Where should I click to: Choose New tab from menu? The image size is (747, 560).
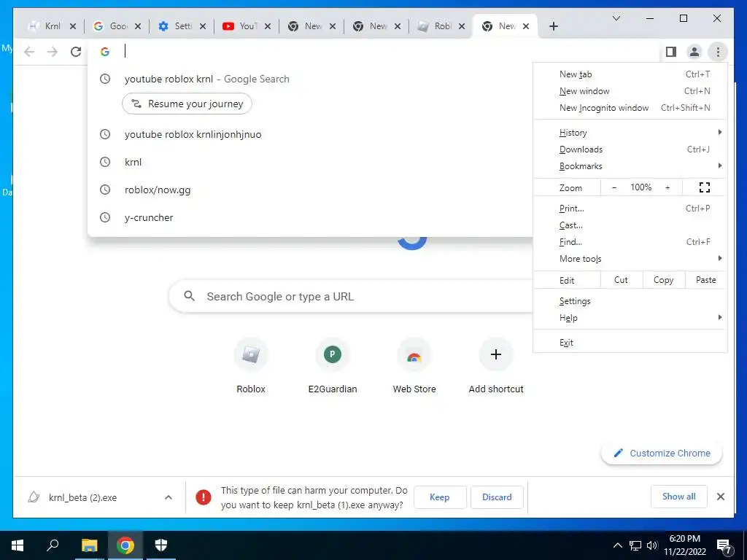(630, 74)
